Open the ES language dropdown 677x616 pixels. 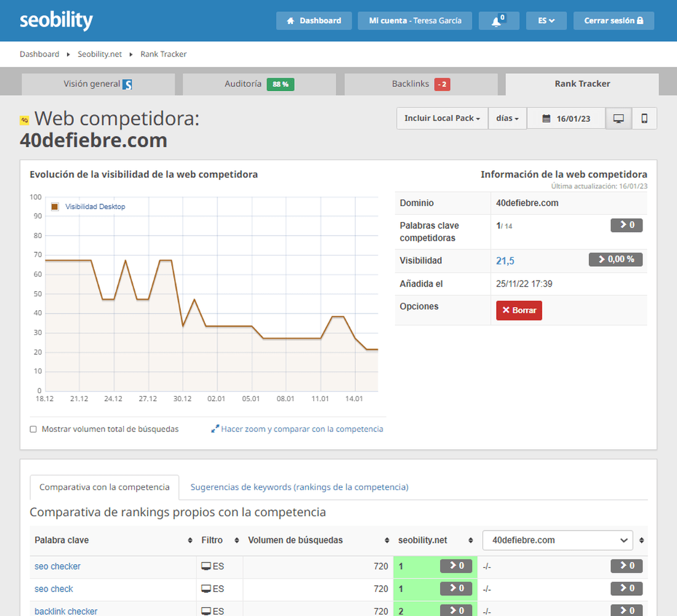[x=546, y=21]
